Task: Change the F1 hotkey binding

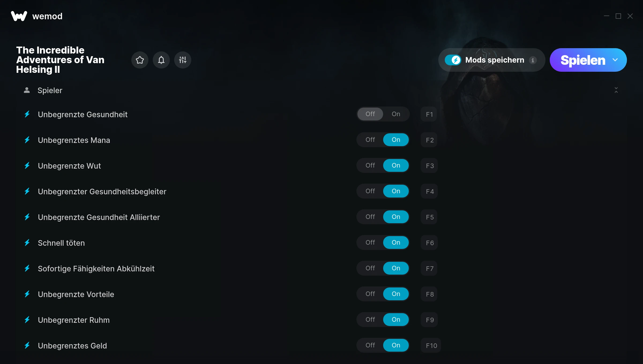Action: 429,114
